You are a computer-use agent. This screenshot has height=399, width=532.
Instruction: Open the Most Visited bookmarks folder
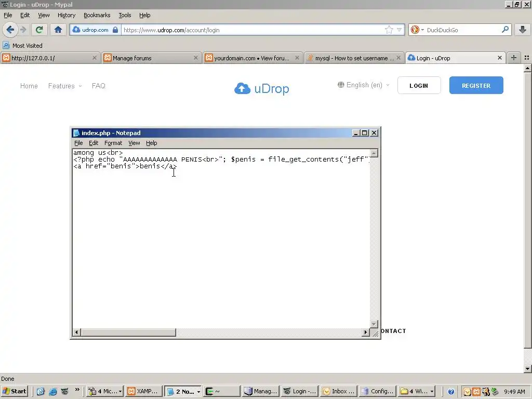[22, 46]
